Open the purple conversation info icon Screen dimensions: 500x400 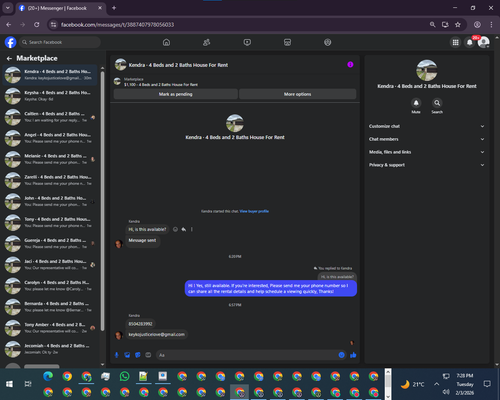click(x=350, y=65)
